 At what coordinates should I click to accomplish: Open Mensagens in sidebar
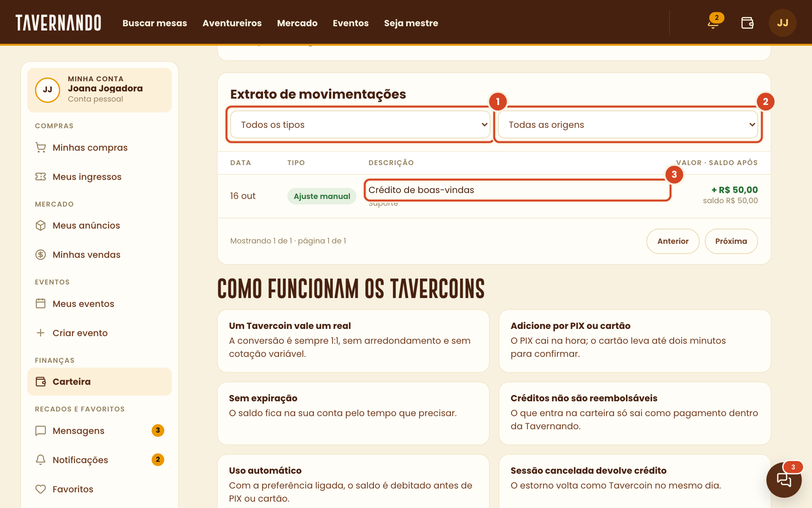pos(100,431)
